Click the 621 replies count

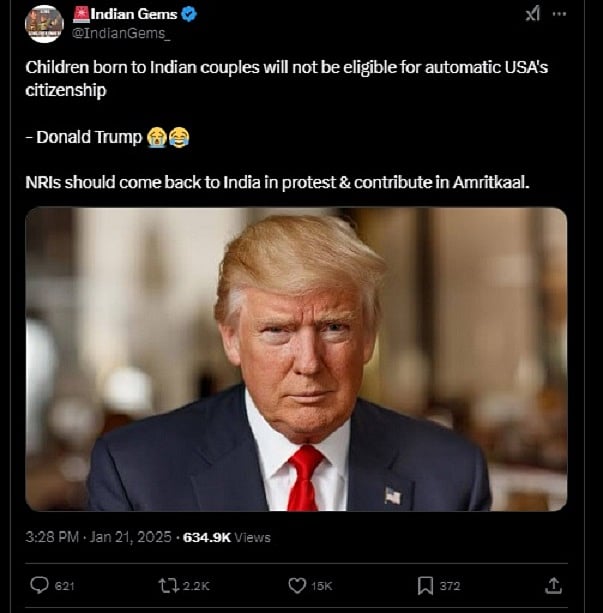pos(65,586)
